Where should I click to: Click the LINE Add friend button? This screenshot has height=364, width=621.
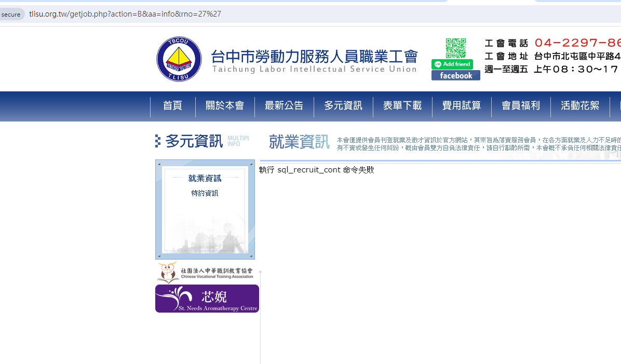click(x=452, y=64)
